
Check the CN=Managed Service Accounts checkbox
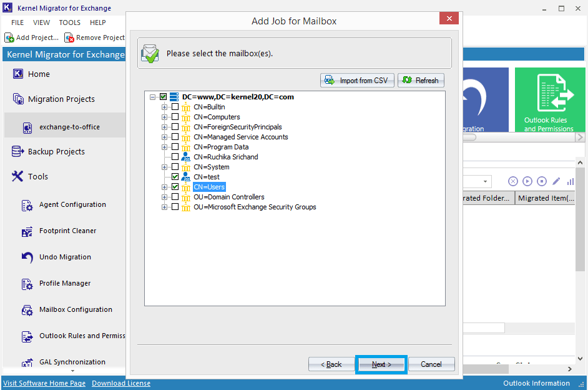[175, 137]
